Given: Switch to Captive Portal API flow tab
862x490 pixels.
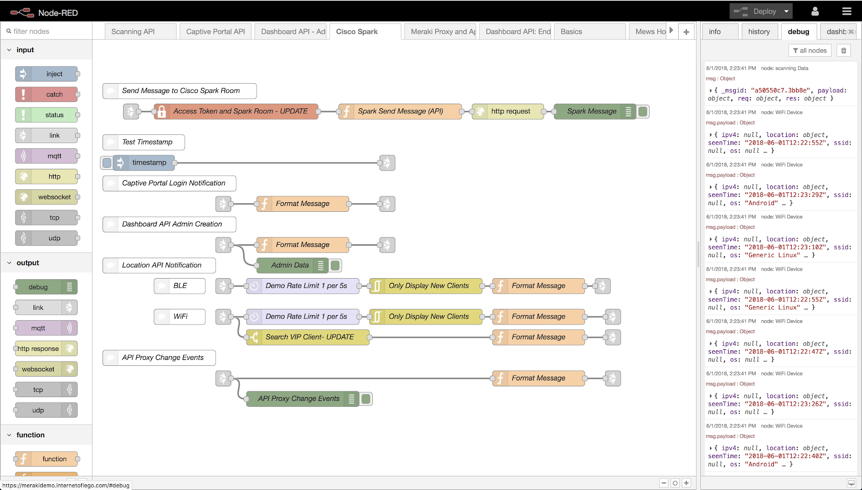Looking at the screenshot, I should tap(216, 32).
